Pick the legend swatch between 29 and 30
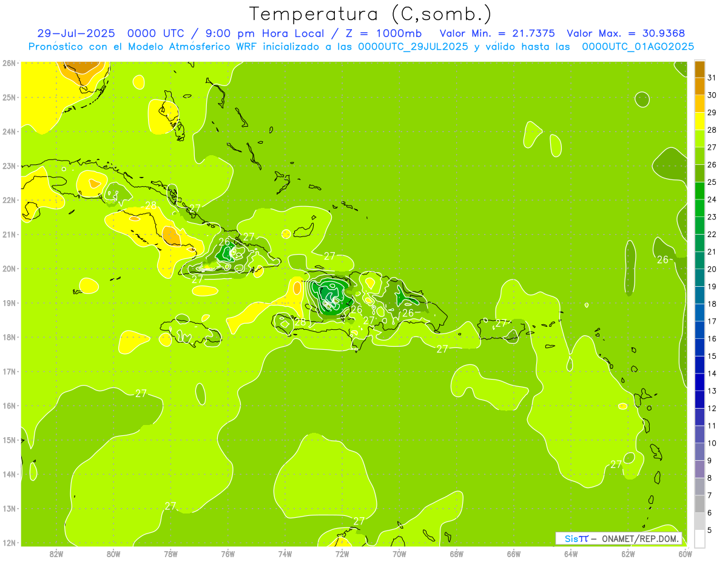The height and width of the screenshot is (562, 728). pyautogui.click(x=699, y=104)
